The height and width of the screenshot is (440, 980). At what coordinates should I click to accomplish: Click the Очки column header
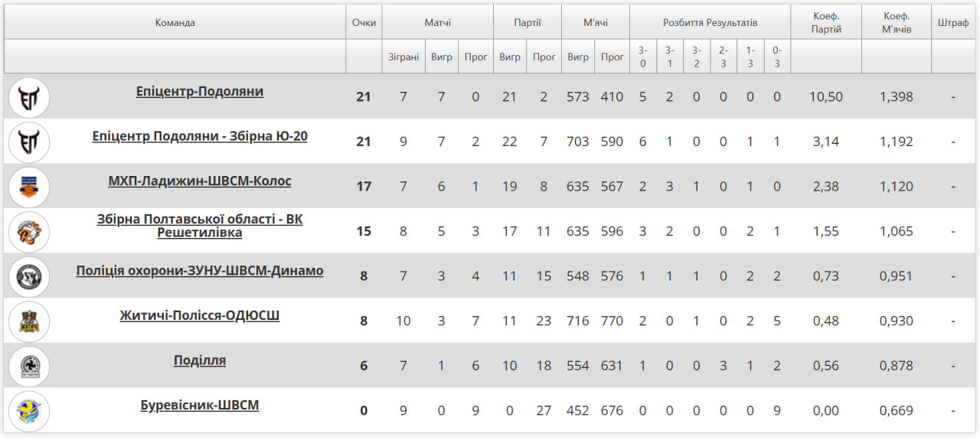coord(364,22)
